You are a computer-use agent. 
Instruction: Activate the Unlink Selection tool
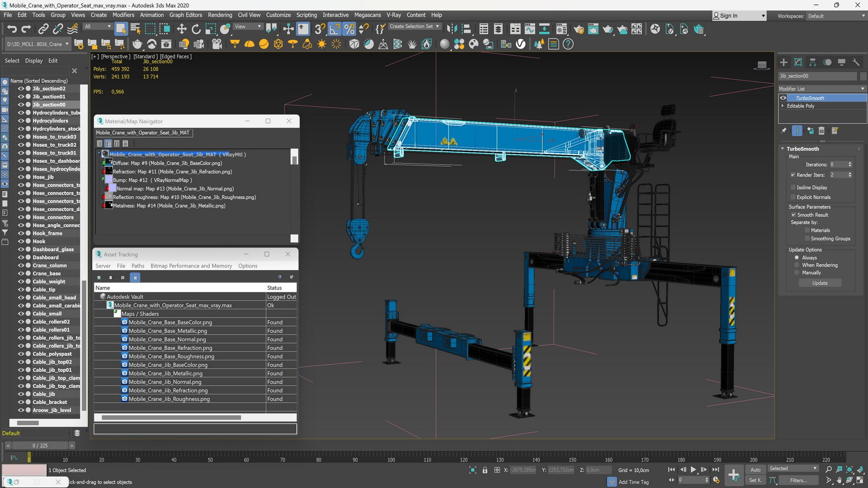[x=57, y=29]
